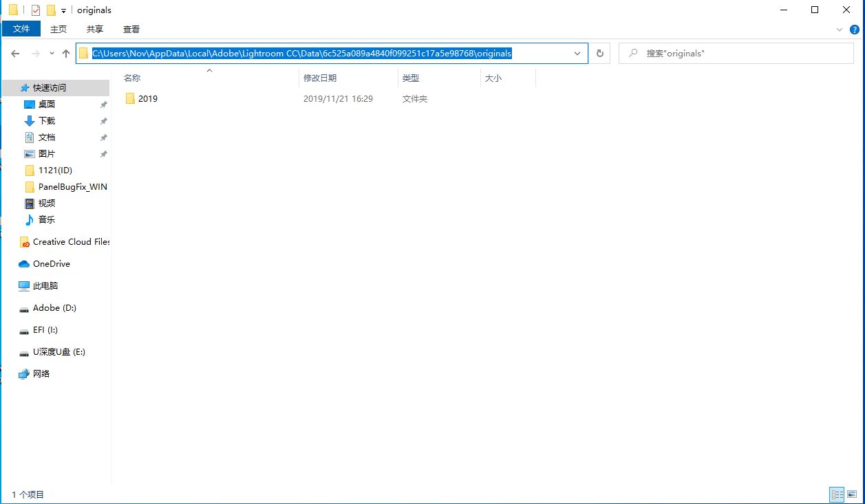Open the address bar history dropdown

577,53
